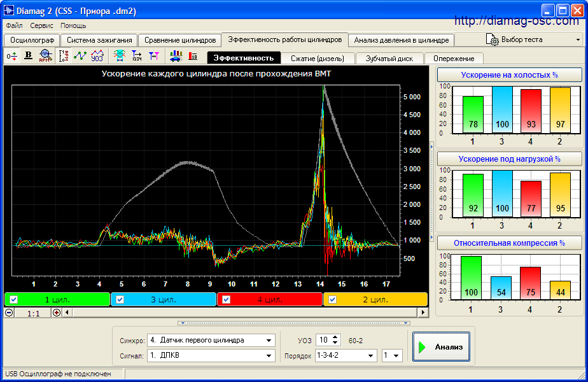Toggle the RPM scale bracket icon
The image size is (588, 382).
[x=64, y=56]
